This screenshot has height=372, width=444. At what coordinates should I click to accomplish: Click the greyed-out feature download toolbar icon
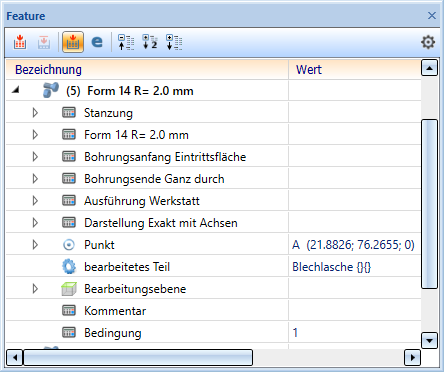point(44,42)
